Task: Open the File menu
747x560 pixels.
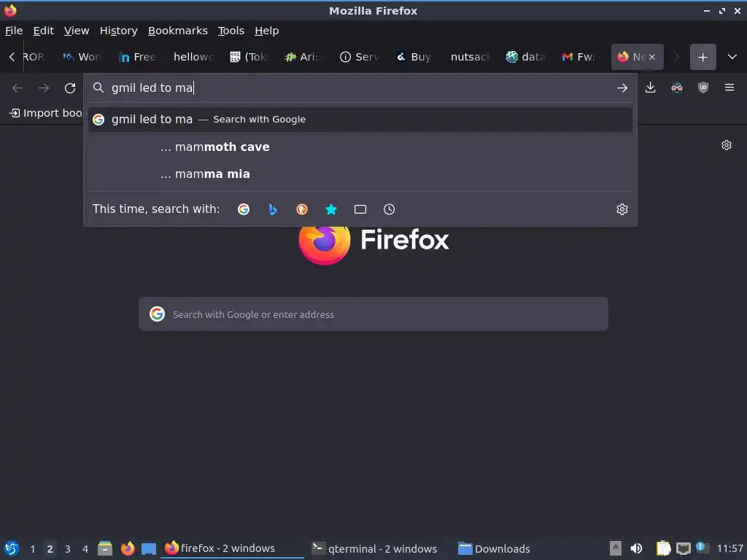Action: click(14, 31)
